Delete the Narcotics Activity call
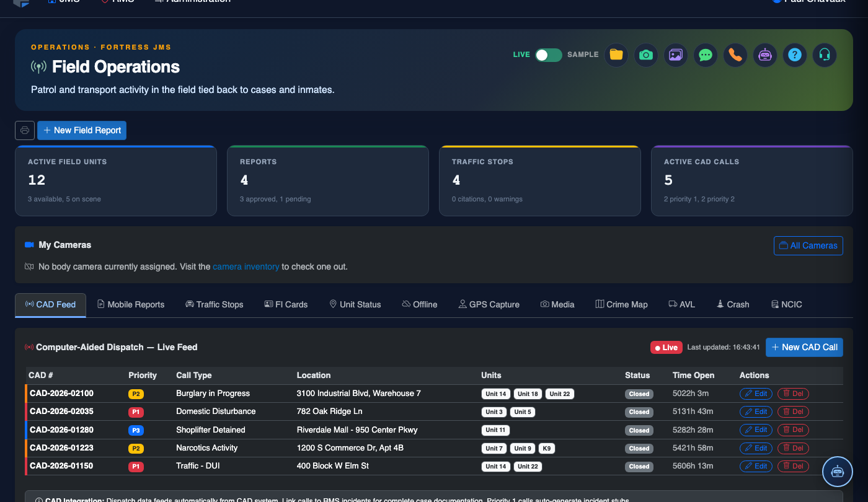 click(x=793, y=448)
